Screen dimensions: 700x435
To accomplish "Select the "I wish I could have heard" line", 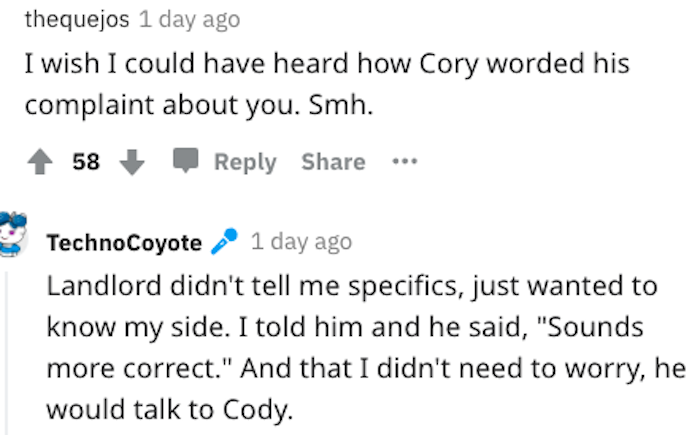I will click(327, 63).
